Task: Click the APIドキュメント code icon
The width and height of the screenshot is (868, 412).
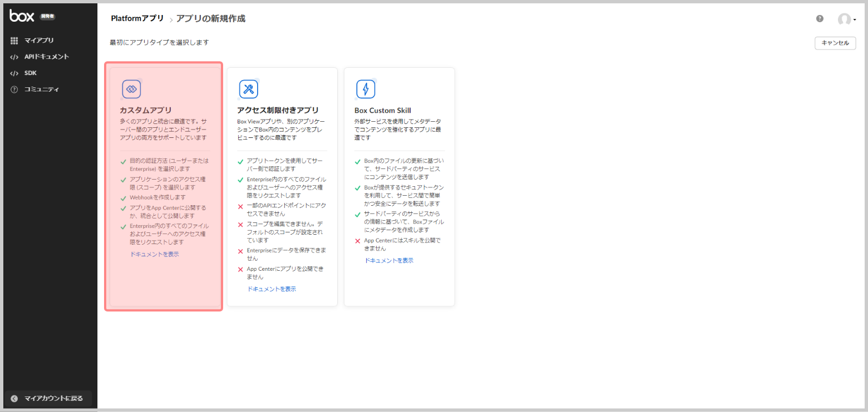Action: pos(14,57)
